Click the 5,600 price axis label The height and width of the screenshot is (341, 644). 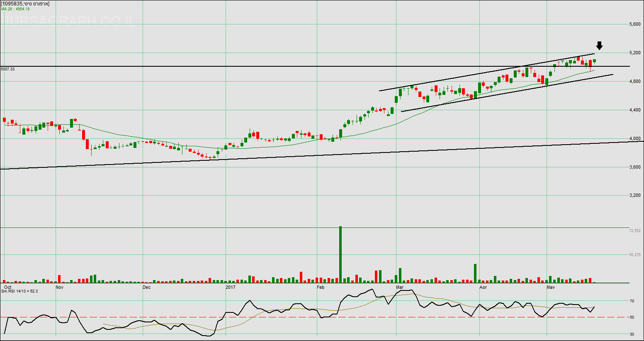pos(634,24)
